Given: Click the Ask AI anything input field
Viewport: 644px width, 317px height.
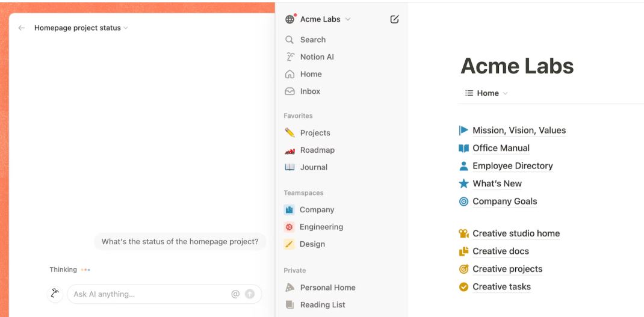Looking at the screenshot, I should click(164, 294).
